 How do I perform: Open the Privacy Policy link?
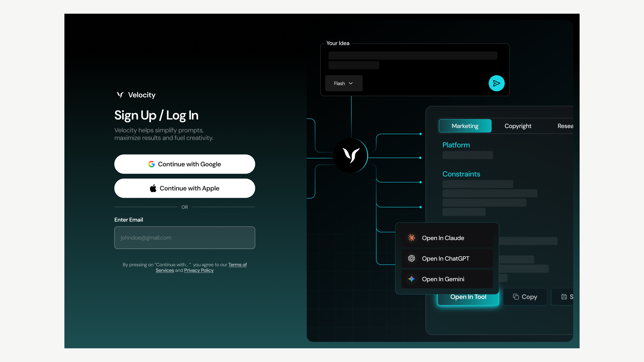coord(199,270)
